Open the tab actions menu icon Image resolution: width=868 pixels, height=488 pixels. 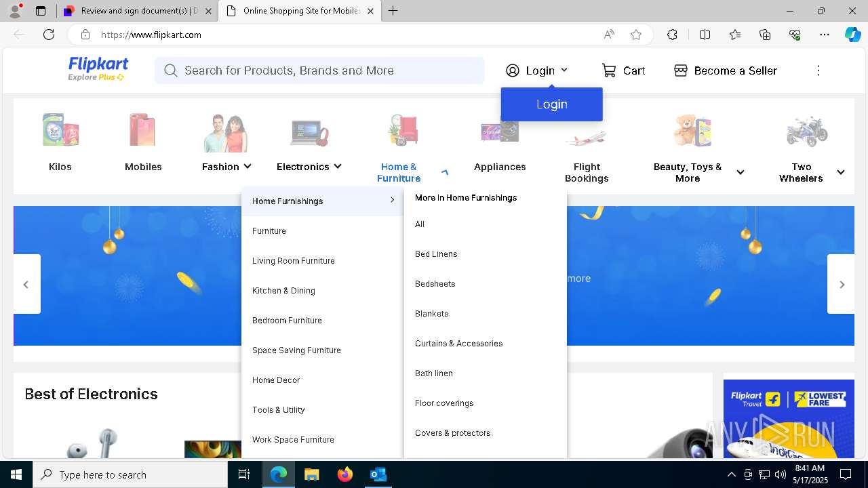pyautogui.click(x=41, y=11)
